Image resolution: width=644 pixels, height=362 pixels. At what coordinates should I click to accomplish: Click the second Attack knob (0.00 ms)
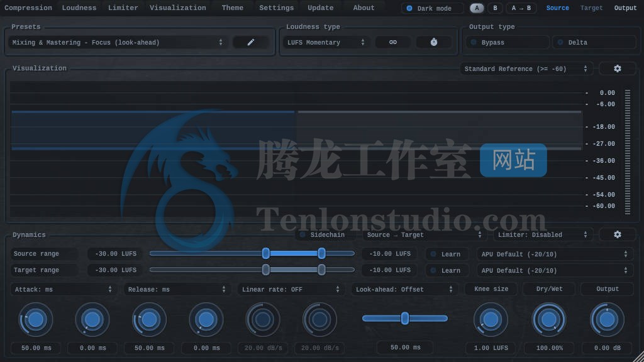pyautogui.click(x=92, y=319)
